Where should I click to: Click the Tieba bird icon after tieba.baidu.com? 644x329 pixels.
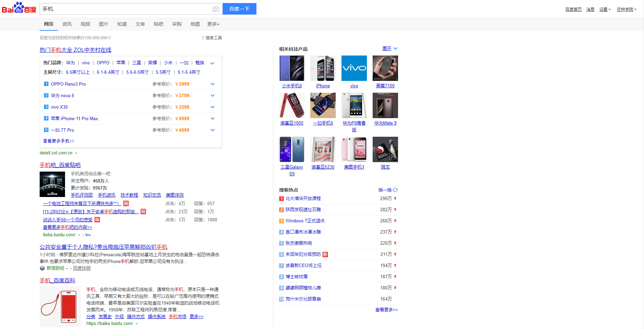[x=88, y=235]
